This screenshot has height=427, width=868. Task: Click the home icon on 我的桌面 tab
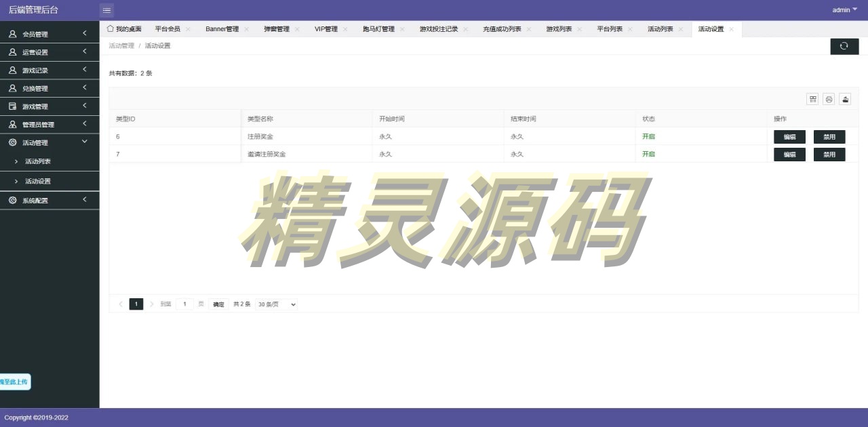(110, 28)
